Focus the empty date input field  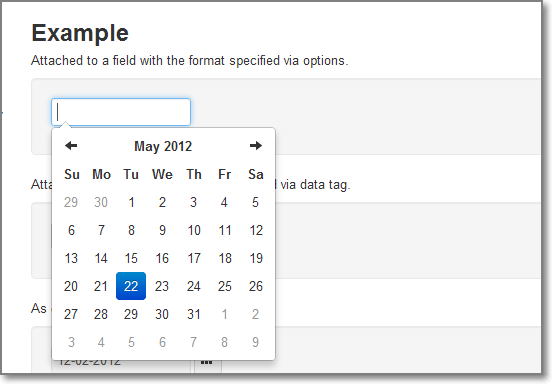click(x=121, y=112)
